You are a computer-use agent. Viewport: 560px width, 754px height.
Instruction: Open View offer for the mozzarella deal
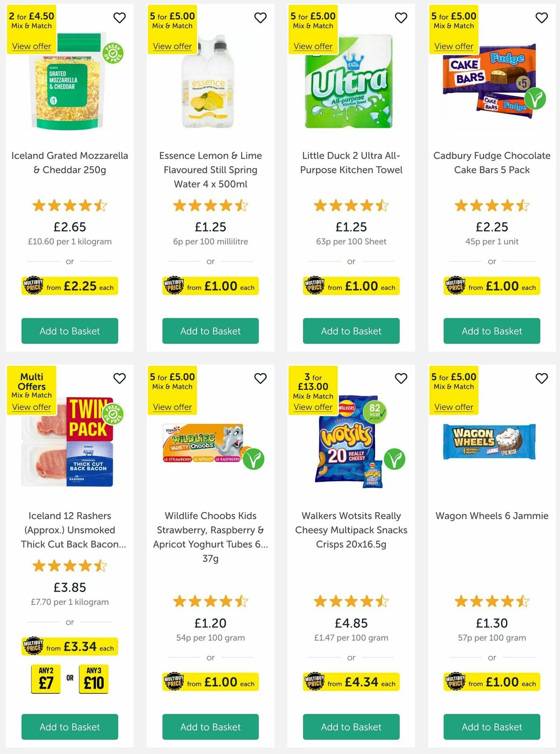tap(31, 46)
